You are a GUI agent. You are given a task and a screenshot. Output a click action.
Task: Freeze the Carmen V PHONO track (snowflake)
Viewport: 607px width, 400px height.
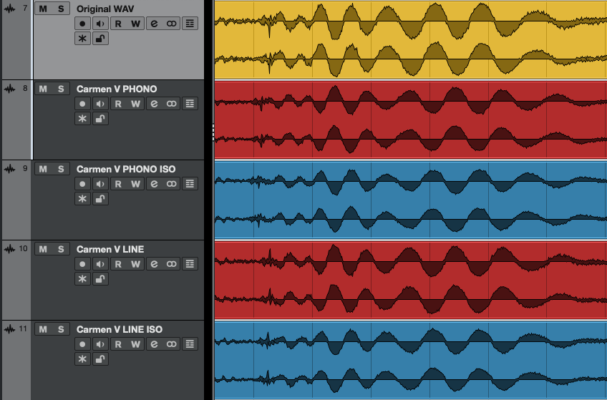[83, 119]
